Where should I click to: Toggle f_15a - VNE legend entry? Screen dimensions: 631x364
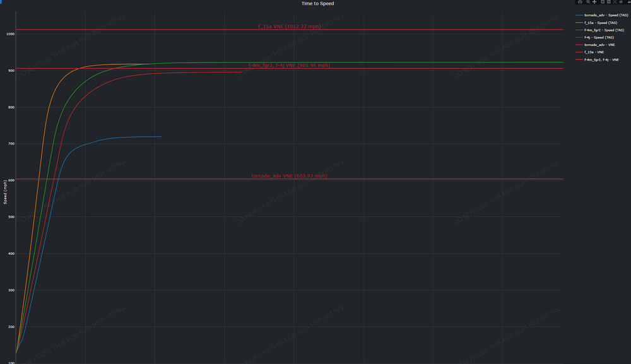tap(594, 52)
